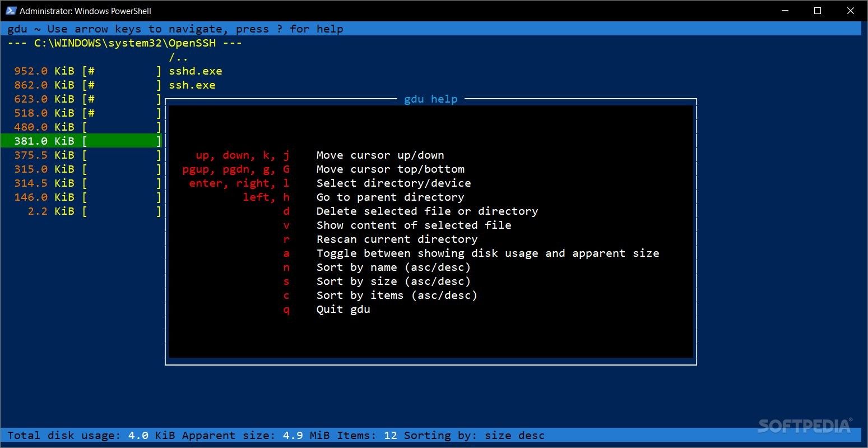The height and width of the screenshot is (448, 868).
Task: Click 'Delete selected file or directory' entry
Action: [428, 211]
